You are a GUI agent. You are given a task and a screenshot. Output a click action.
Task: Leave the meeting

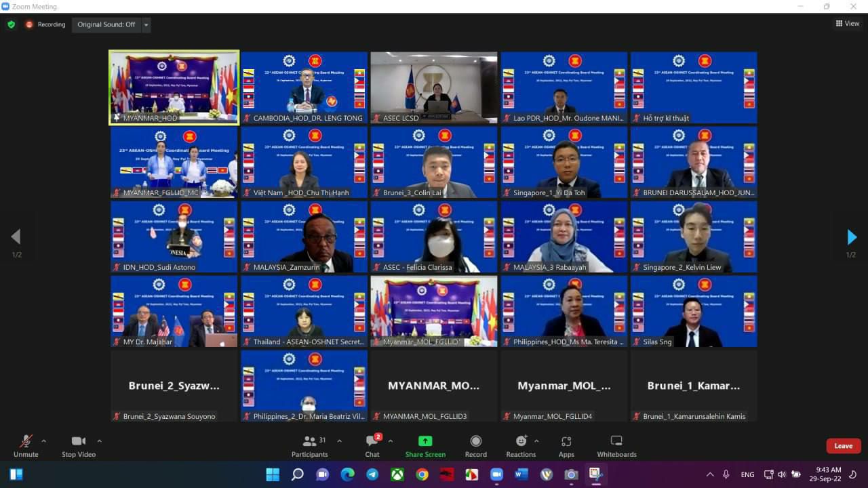pos(843,445)
